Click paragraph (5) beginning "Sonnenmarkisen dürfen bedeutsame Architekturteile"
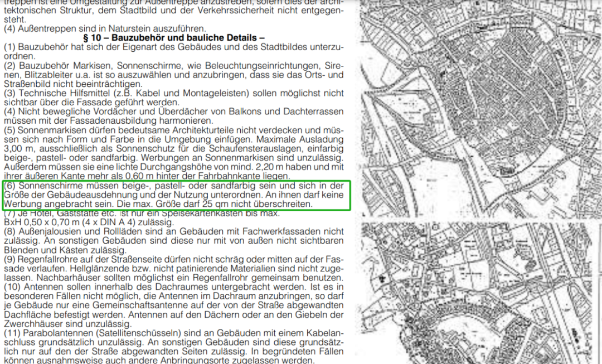 click(x=173, y=153)
